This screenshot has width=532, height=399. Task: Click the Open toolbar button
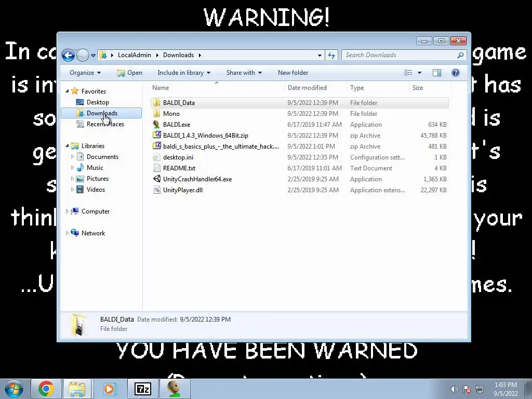coord(129,73)
